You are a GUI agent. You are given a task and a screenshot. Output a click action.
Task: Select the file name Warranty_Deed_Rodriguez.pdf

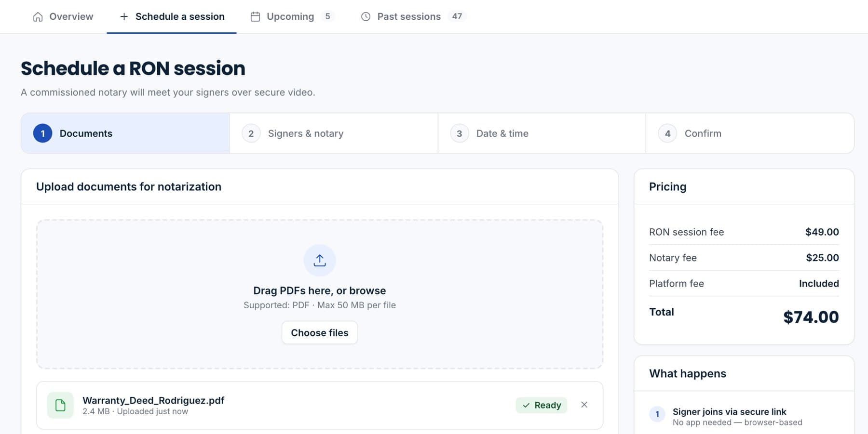153,400
